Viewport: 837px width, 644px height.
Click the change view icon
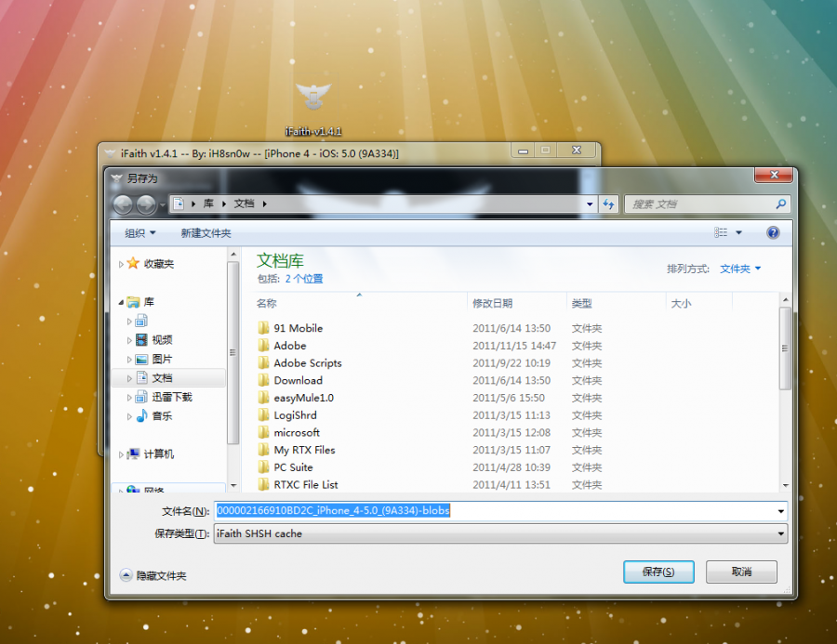tap(721, 232)
